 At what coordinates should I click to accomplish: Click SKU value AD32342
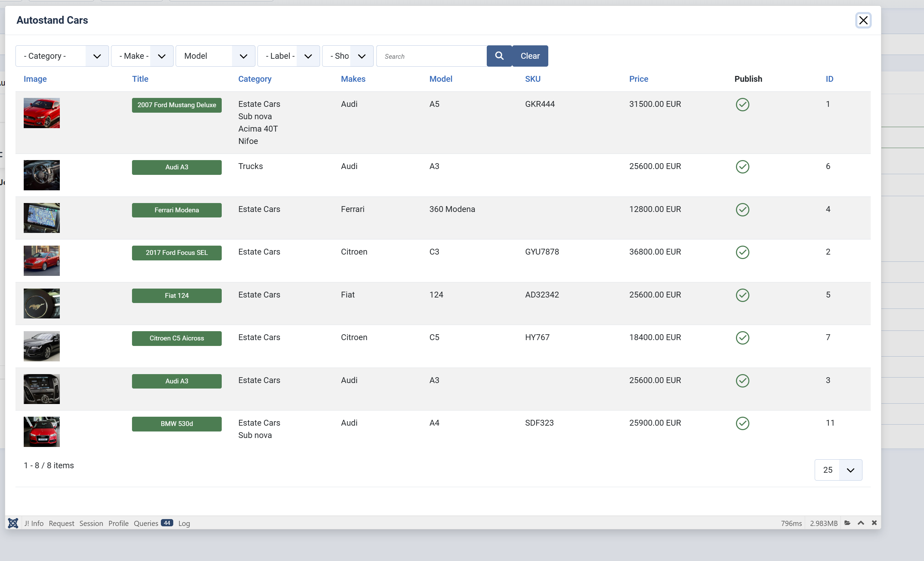[542, 294]
